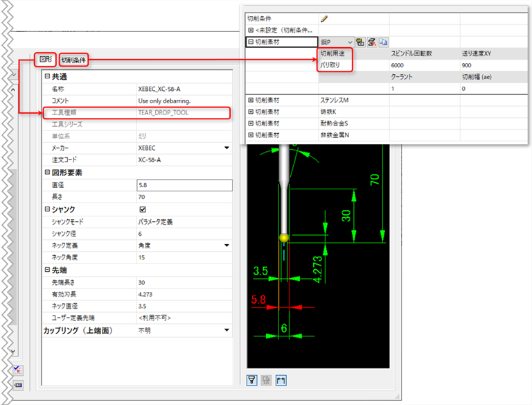Toggle the tool view icon below preview

[x=254, y=379]
